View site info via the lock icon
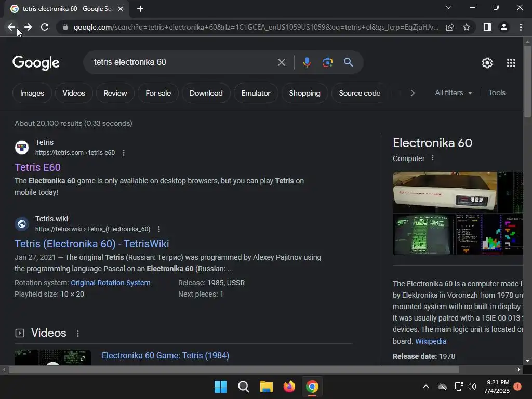This screenshot has width=532, height=399. (65, 27)
